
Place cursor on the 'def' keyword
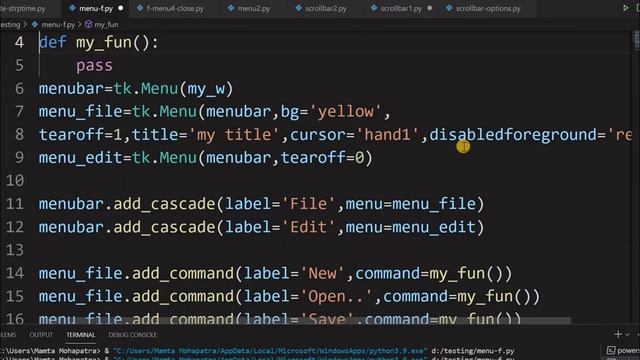pyautogui.click(x=53, y=42)
